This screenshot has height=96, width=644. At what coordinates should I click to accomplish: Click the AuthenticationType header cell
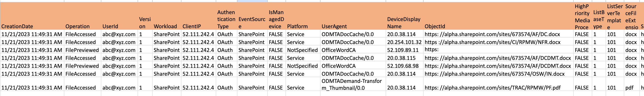[x=227, y=16]
